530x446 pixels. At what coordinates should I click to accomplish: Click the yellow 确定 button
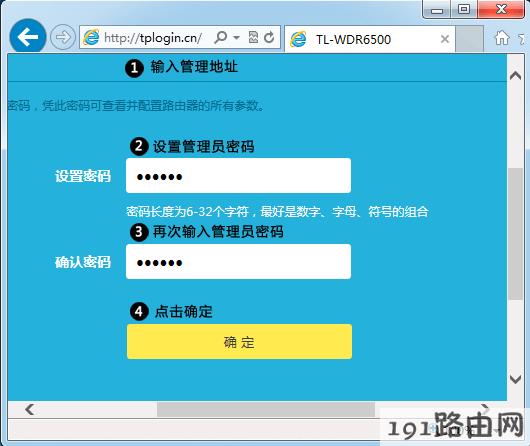239,342
